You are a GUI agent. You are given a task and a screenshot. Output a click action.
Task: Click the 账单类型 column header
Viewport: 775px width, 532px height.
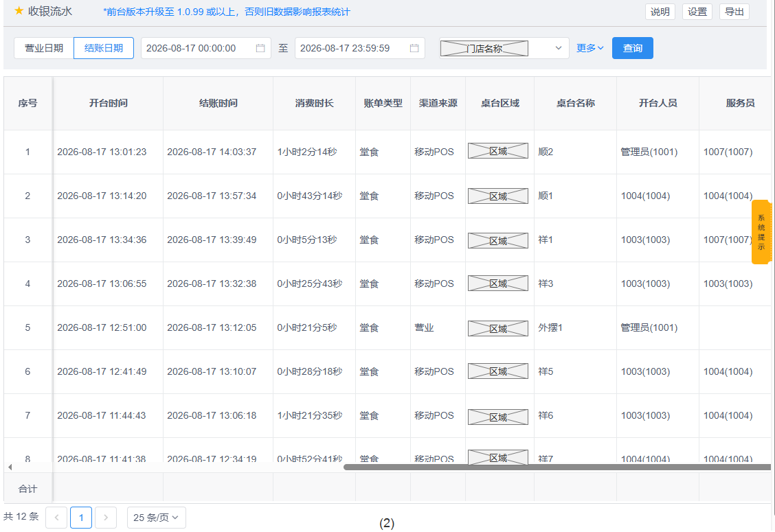click(x=383, y=103)
